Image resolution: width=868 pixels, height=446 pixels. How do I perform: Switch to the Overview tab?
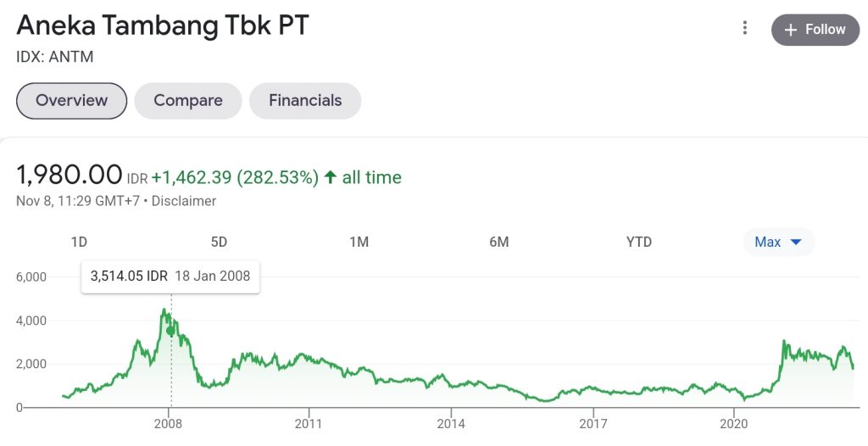[71, 101]
